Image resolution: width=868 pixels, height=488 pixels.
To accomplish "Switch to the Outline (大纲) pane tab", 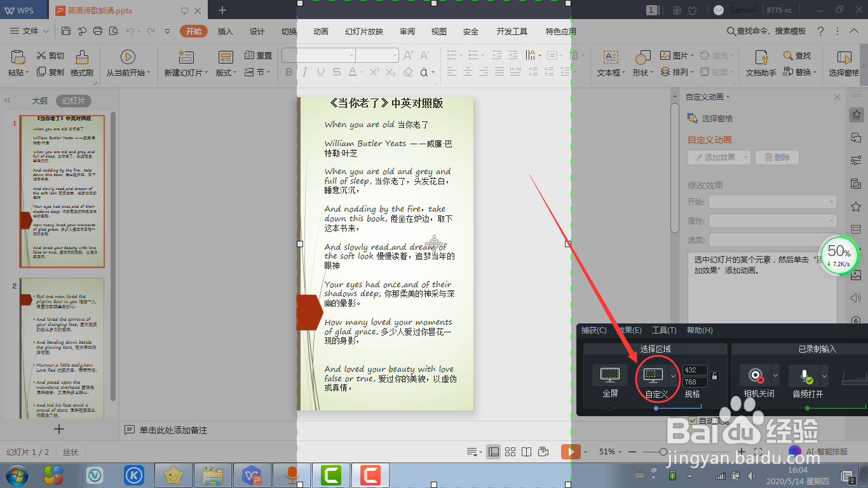I will pyautogui.click(x=39, y=100).
